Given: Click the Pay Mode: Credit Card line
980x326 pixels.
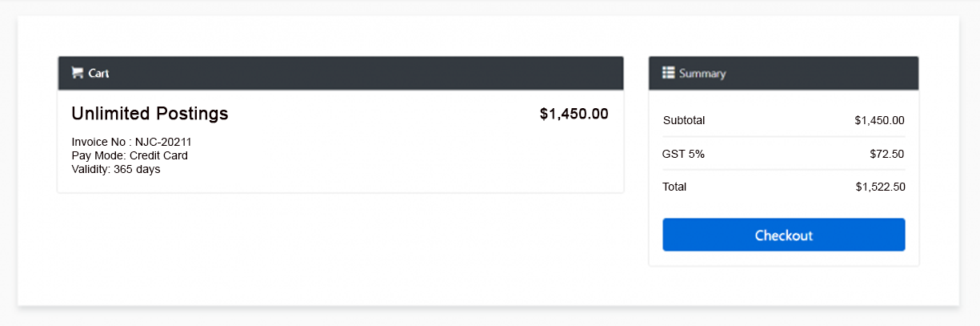Looking at the screenshot, I should (130, 155).
